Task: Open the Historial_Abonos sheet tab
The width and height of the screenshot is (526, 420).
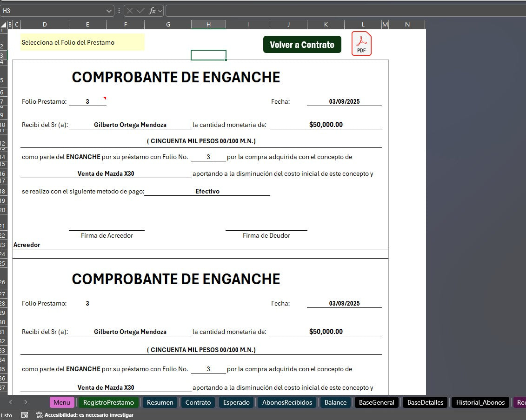Action: click(x=480, y=402)
